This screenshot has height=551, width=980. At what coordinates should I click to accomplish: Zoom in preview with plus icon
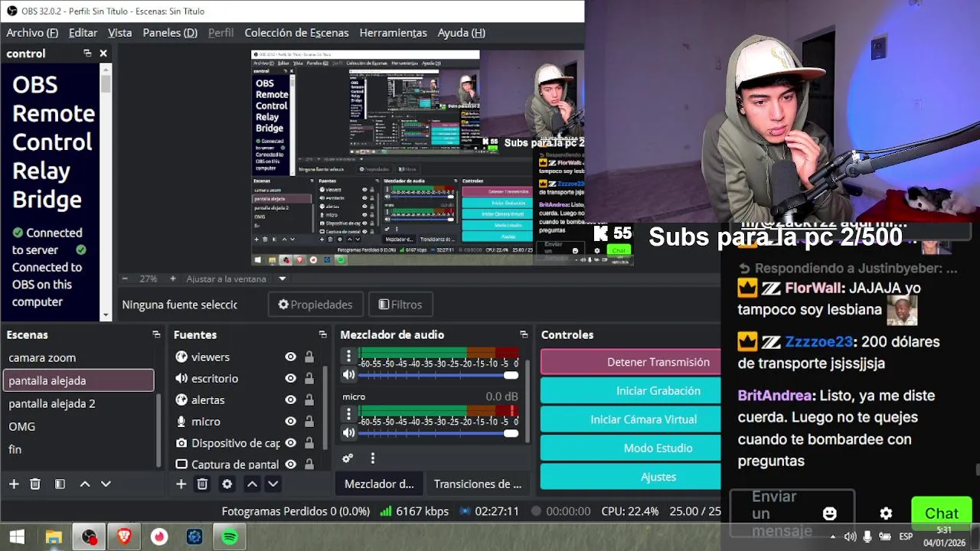[x=173, y=279]
